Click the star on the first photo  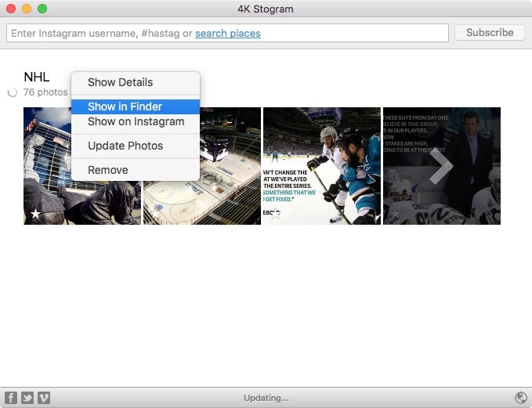tap(35, 213)
